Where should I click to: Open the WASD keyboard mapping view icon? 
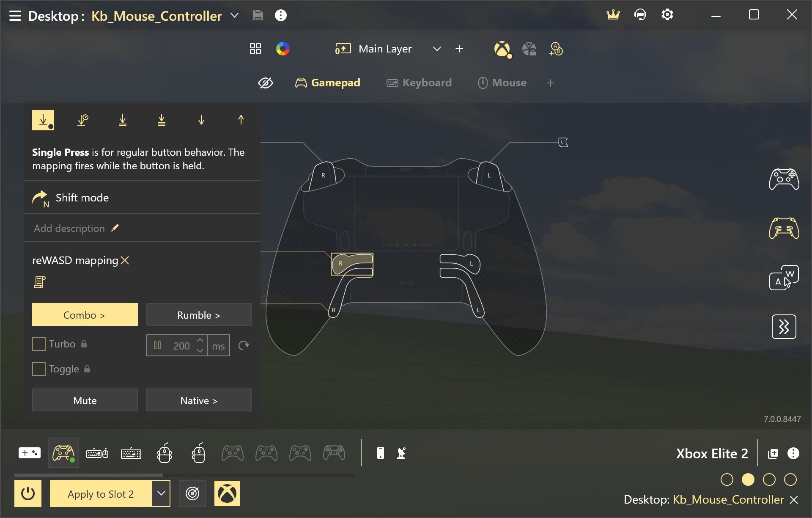[784, 278]
